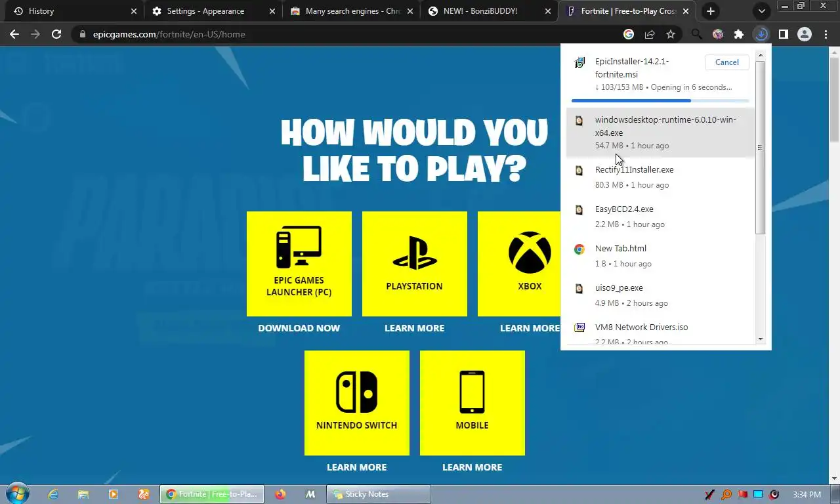Close the Settings - Appearance tab
The image size is (840, 504).
click(272, 11)
